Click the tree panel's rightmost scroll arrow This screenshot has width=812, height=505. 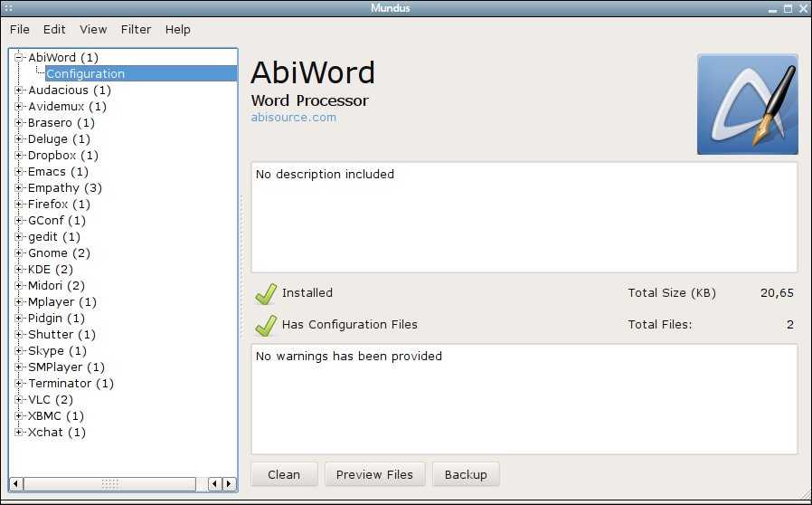(230, 484)
